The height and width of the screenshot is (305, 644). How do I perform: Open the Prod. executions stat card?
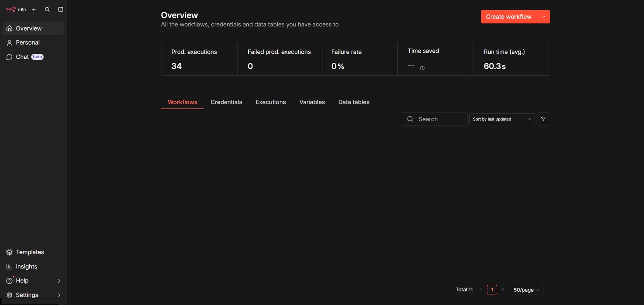(199, 59)
